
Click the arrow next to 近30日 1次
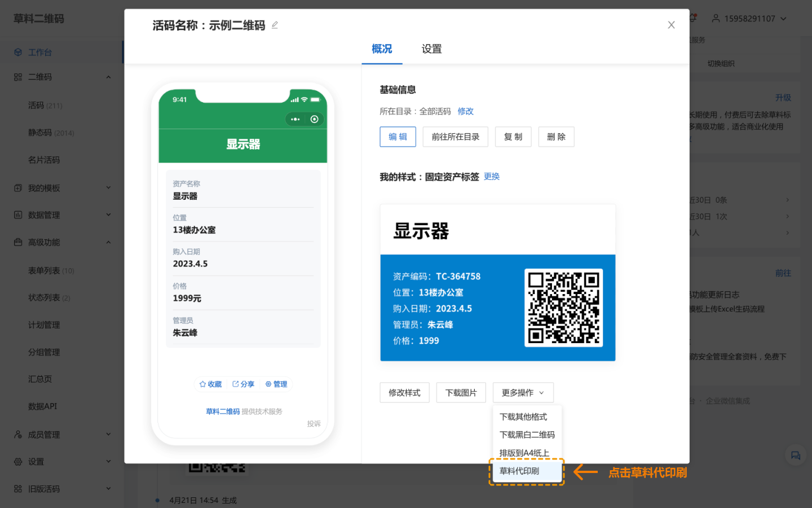pos(788,216)
